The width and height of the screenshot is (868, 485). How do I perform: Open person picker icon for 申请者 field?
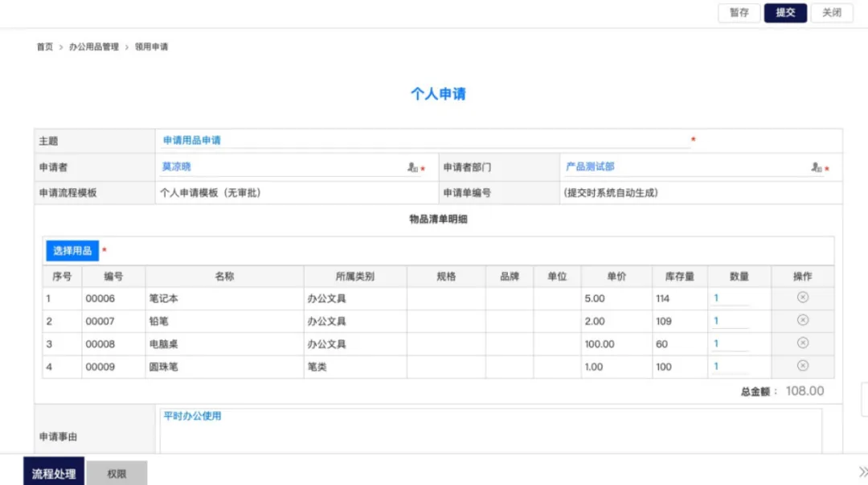(412, 166)
